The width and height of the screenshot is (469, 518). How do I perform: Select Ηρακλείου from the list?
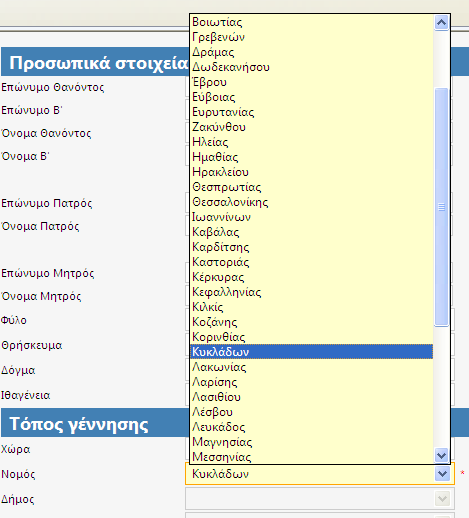point(312,172)
